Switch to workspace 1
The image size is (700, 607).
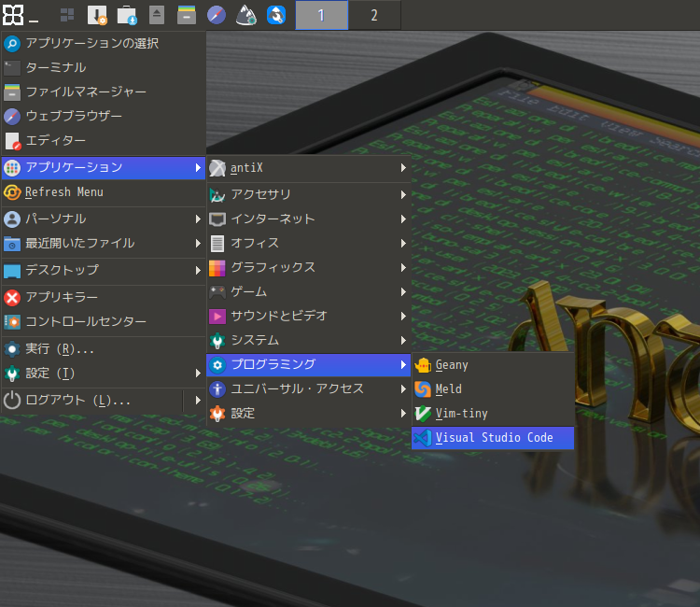(x=321, y=15)
